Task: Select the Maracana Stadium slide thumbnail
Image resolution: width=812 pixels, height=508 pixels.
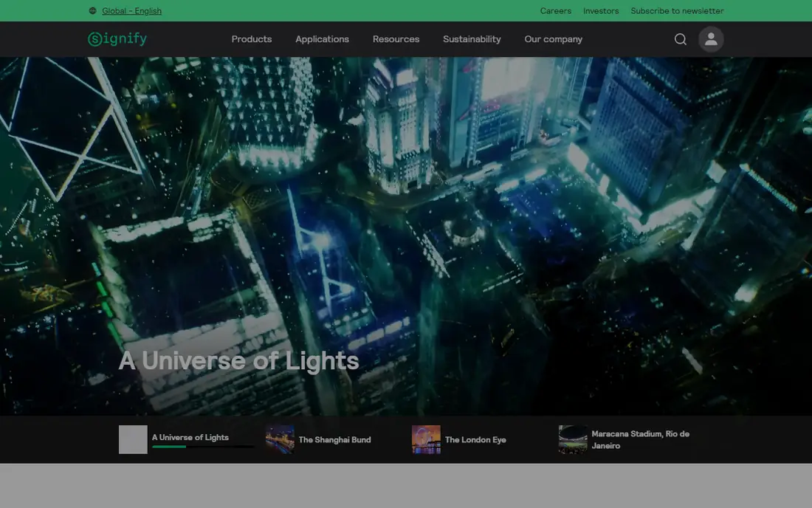Action: pos(573,439)
